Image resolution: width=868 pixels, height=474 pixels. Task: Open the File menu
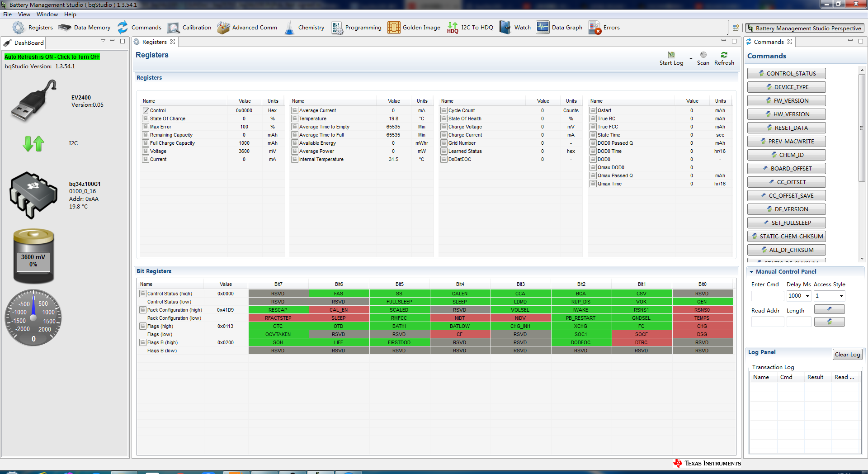point(7,14)
